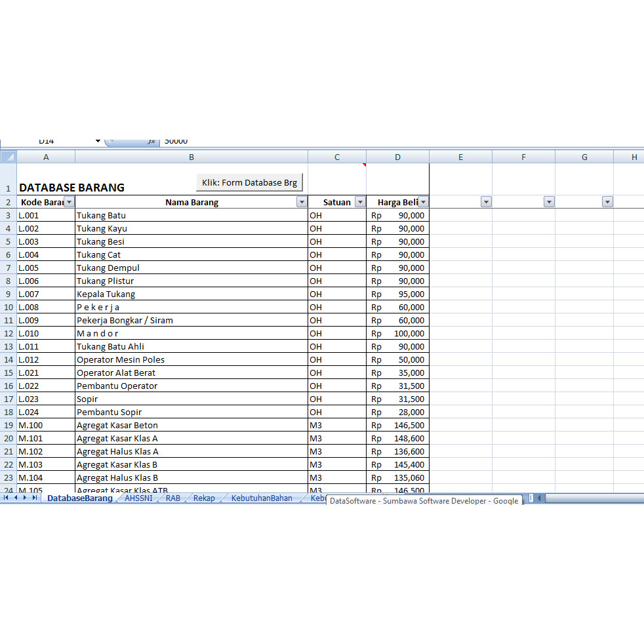644x644 pixels.
Task: Switch to the Rekap sheet tab
Action: [x=204, y=498]
